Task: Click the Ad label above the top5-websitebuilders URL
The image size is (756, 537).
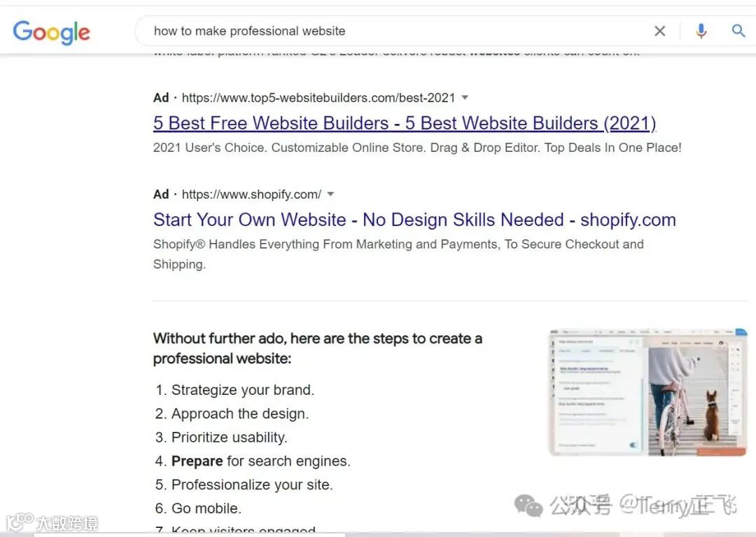Action: click(x=161, y=98)
